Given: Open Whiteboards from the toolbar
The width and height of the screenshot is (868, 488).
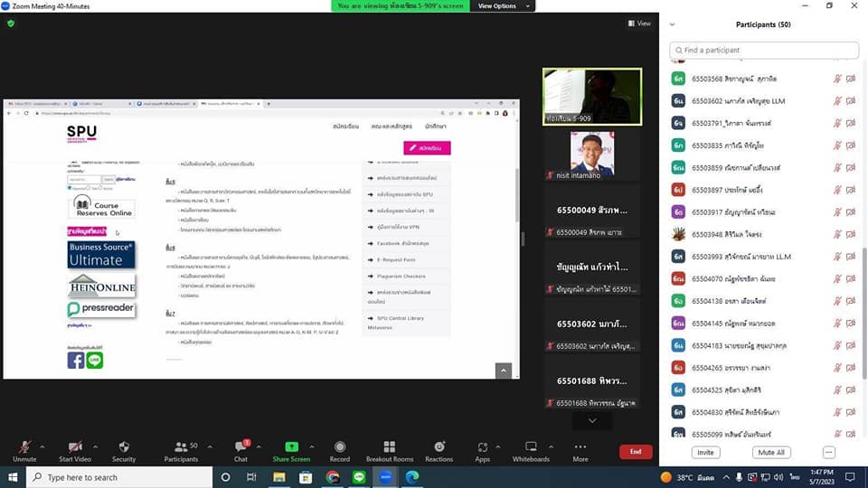Looking at the screenshot, I should [531, 447].
